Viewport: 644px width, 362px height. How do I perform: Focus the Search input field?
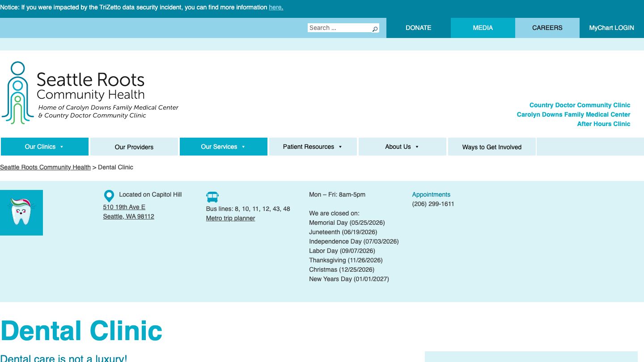point(339,28)
